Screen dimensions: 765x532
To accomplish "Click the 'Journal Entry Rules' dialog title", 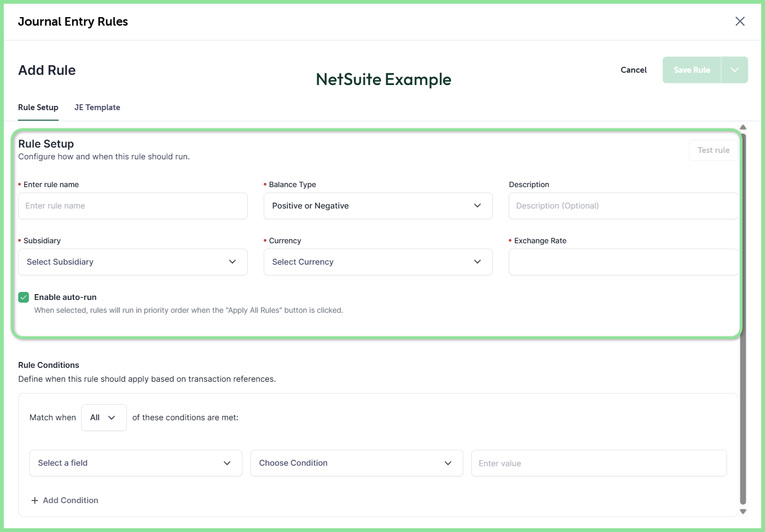I will pyautogui.click(x=73, y=21).
